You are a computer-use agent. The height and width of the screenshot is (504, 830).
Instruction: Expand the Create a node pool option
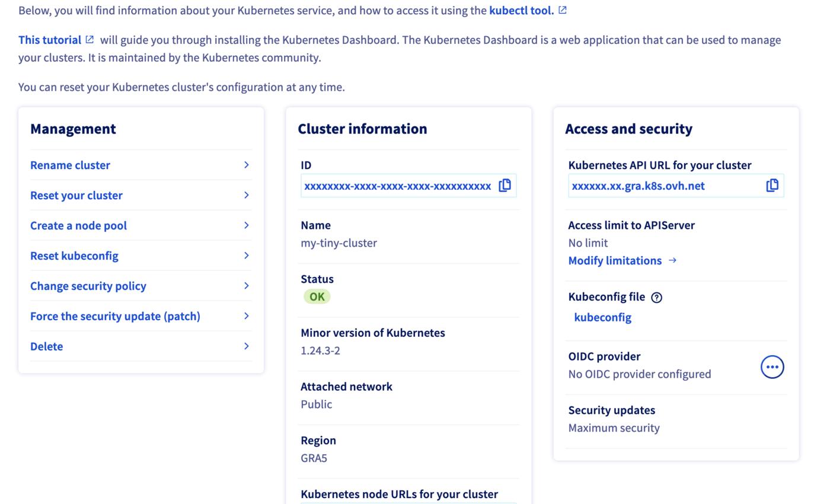coord(78,225)
